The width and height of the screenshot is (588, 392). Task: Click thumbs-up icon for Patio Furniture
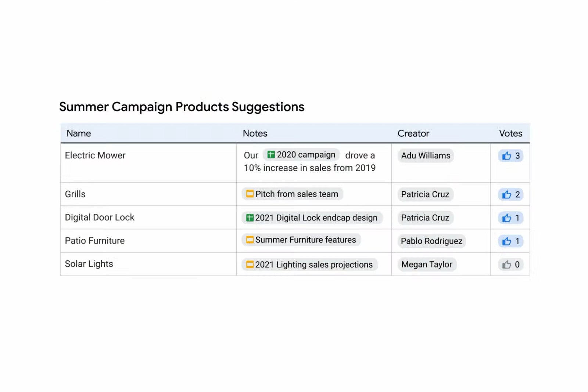pos(507,241)
